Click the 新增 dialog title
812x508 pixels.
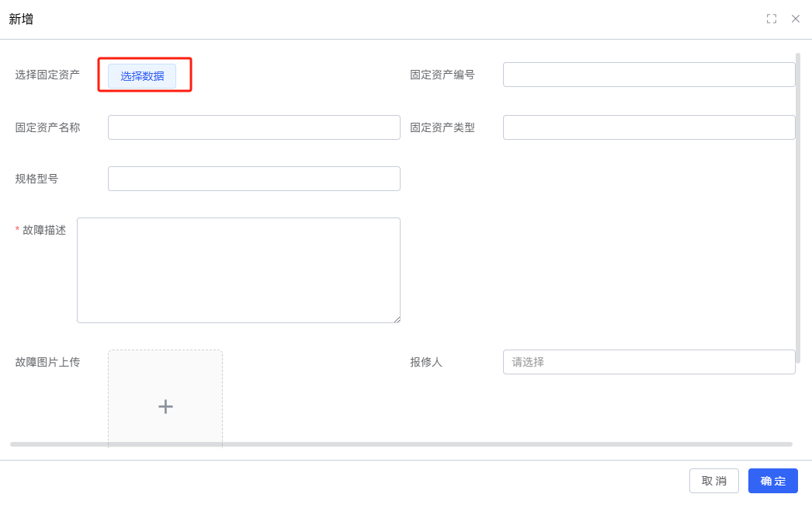(x=21, y=19)
